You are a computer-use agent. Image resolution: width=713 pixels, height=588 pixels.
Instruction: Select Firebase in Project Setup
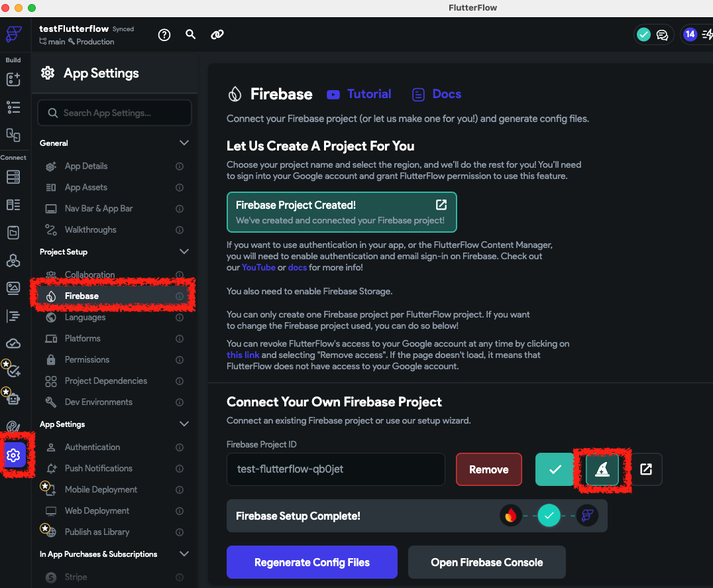coord(114,296)
